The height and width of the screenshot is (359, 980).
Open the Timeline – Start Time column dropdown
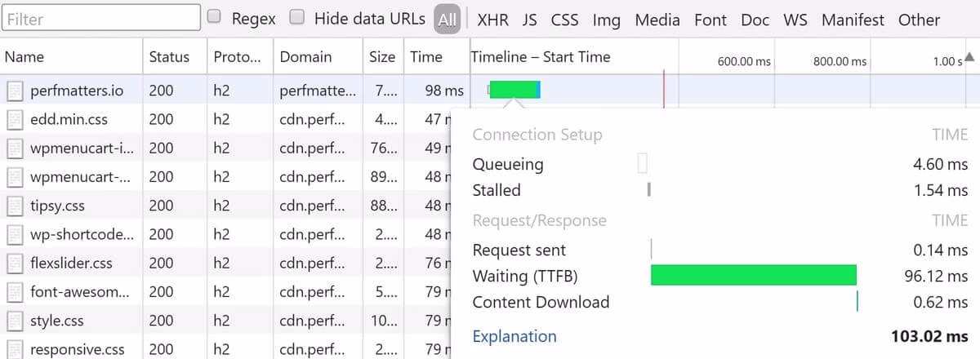pos(541,56)
